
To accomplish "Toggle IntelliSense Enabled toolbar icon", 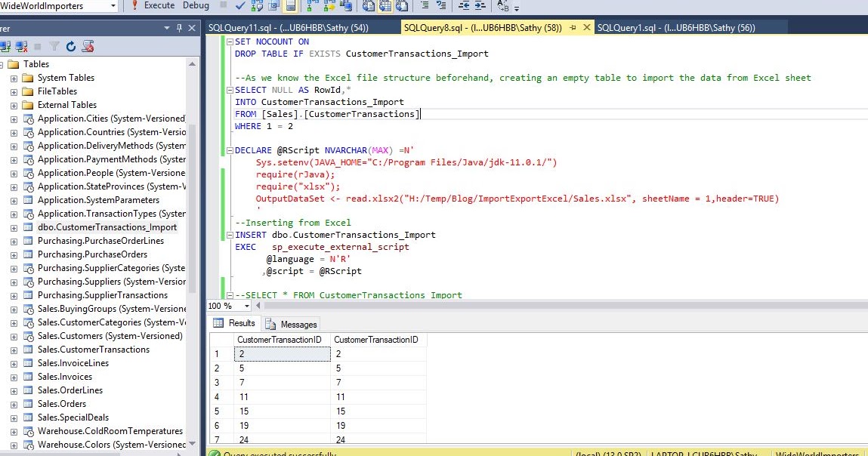I will pos(290,5).
